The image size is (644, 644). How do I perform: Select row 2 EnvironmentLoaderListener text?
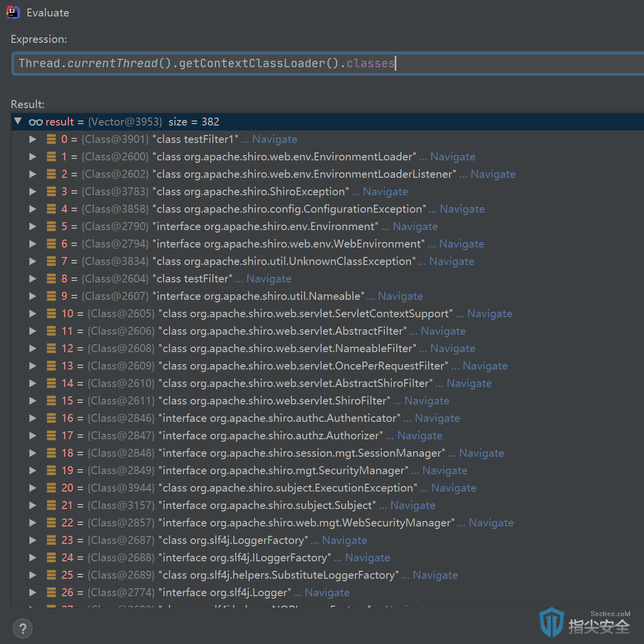pyautogui.click(x=304, y=174)
